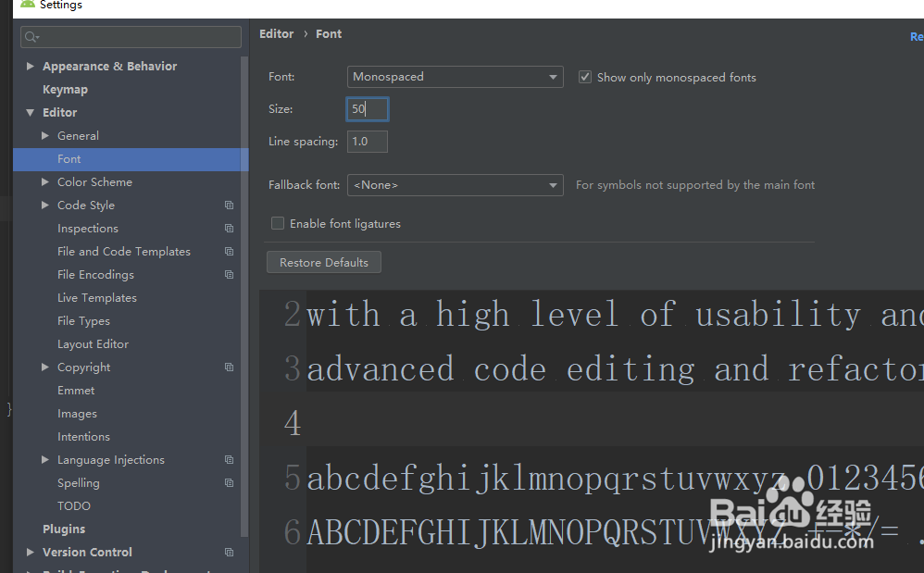Image resolution: width=924 pixels, height=573 pixels.
Task: Open File and Code Templates settings
Action: tap(124, 252)
